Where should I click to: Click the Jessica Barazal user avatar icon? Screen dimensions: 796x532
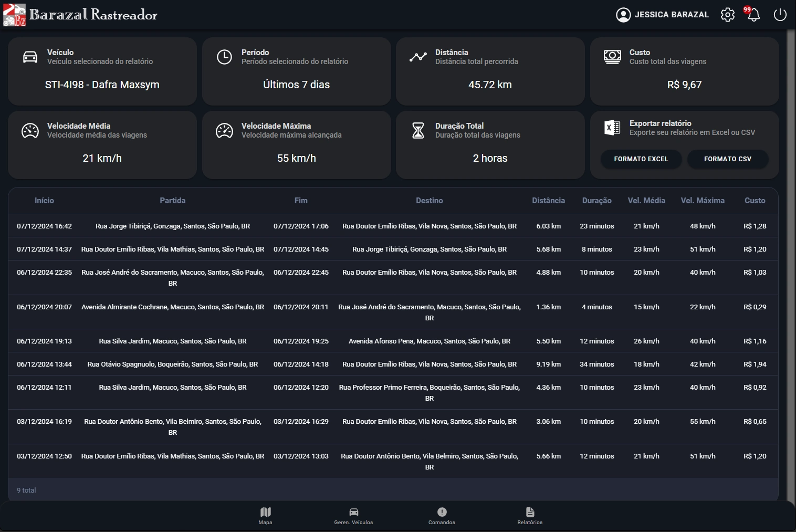coord(623,15)
